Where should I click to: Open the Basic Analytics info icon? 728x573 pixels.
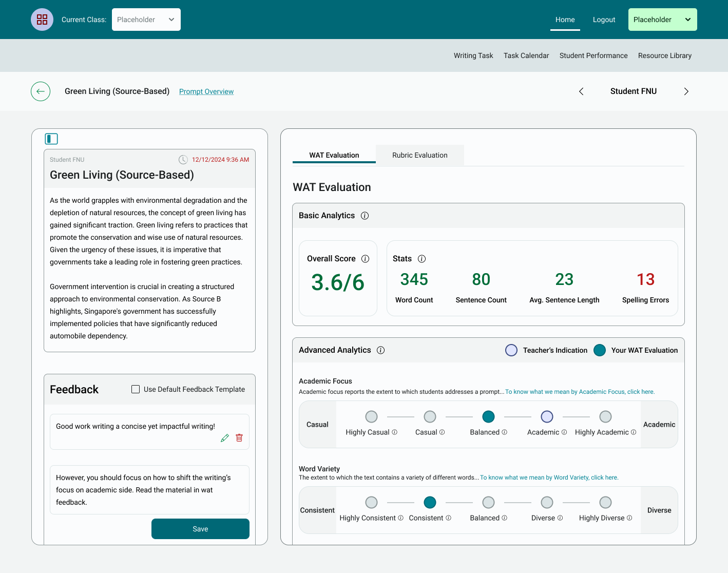point(365,216)
